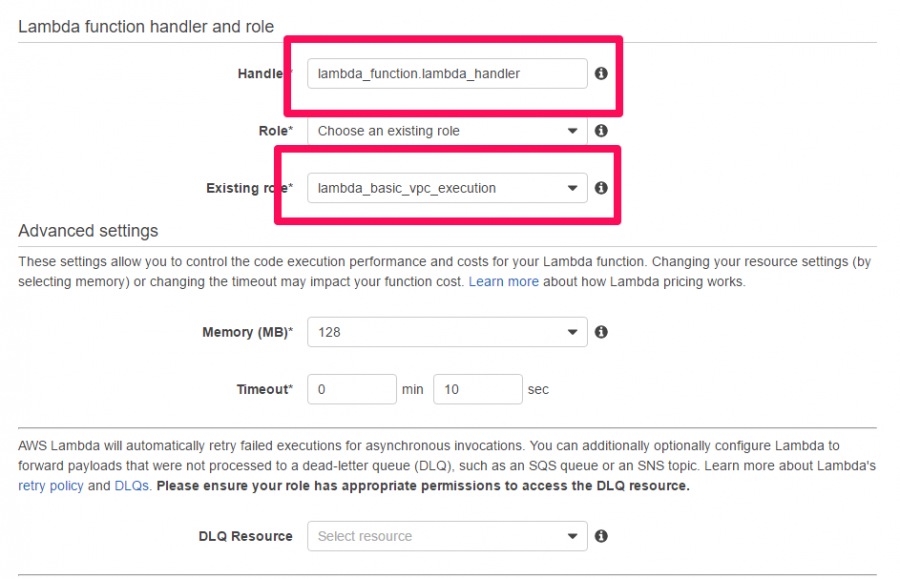Open the DLQ Resource Select resource dropdown
The image size is (900, 579).
pyautogui.click(x=447, y=536)
